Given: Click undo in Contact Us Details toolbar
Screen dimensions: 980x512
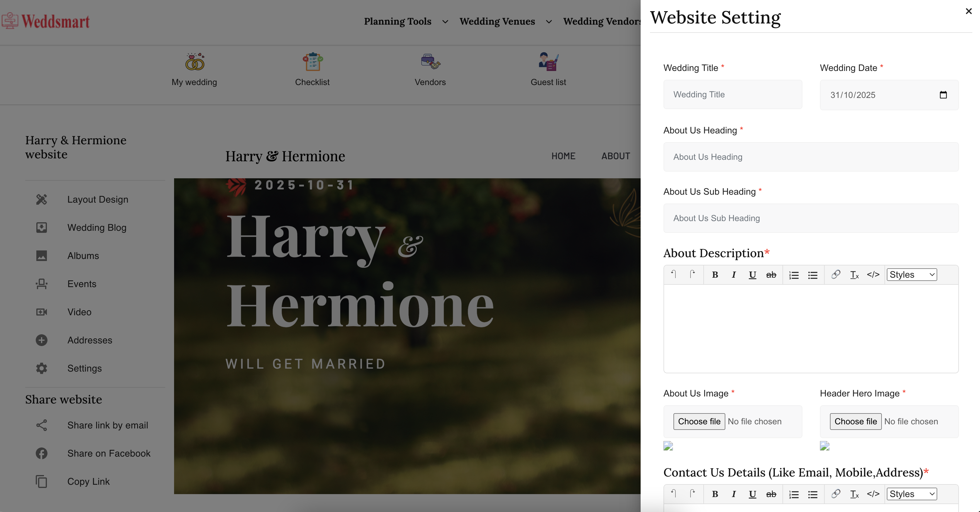Looking at the screenshot, I should [x=673, y=494].
